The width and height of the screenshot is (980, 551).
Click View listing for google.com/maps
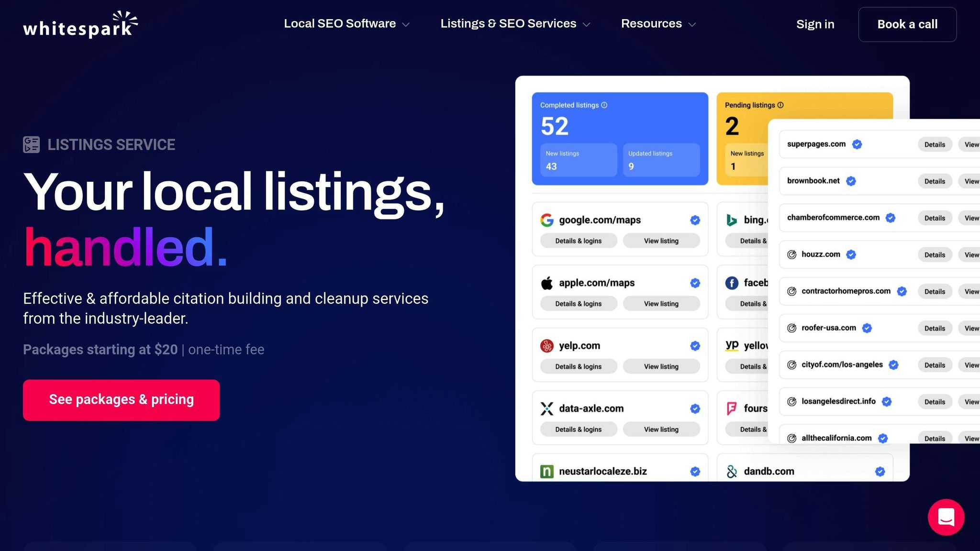661,241
